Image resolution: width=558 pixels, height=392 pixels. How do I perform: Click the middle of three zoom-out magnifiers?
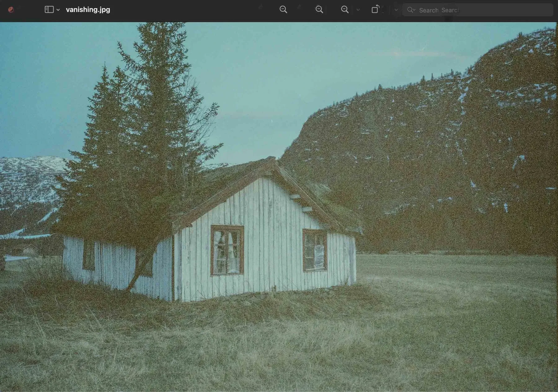point(319,10)
